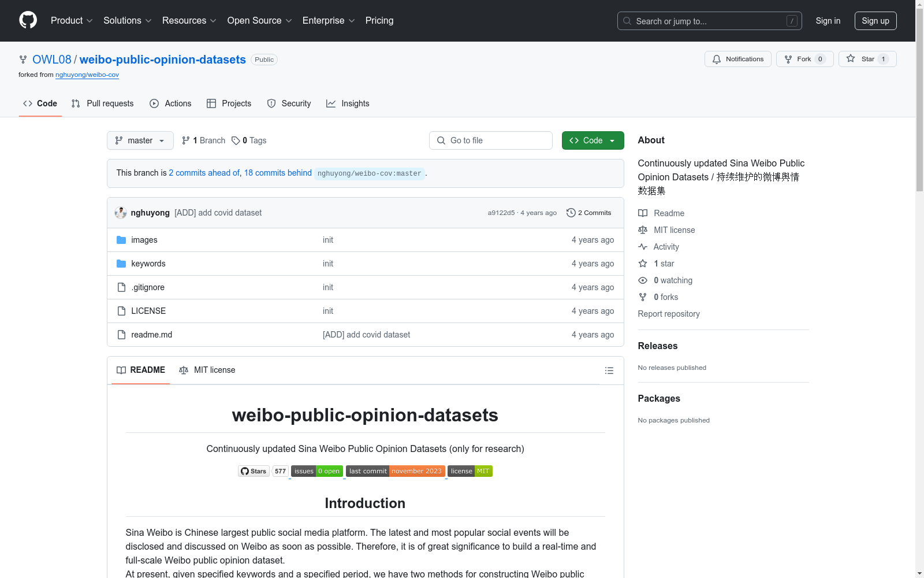
Task: Open the .gitignore file
Action: coord(148,287)
